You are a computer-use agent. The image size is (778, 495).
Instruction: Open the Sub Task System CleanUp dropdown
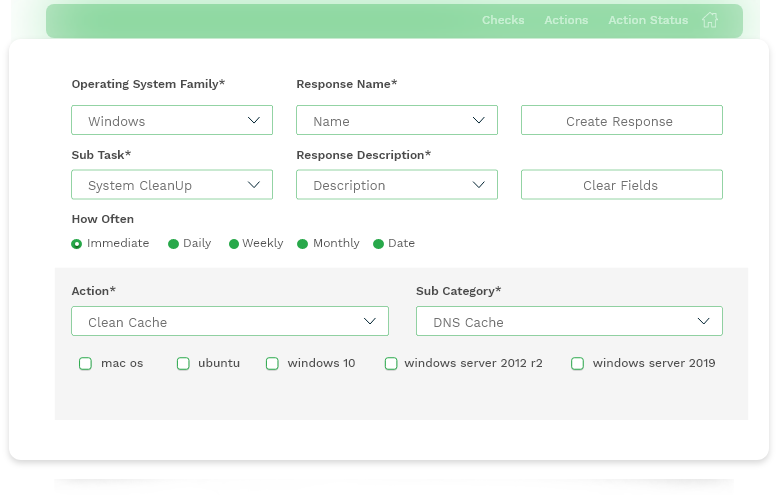[172, 185]
